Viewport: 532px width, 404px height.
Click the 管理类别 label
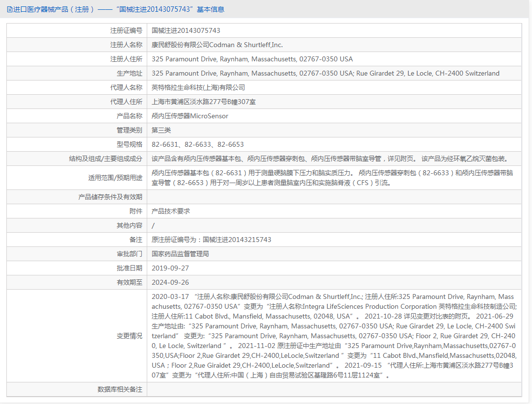click(129, 131)
